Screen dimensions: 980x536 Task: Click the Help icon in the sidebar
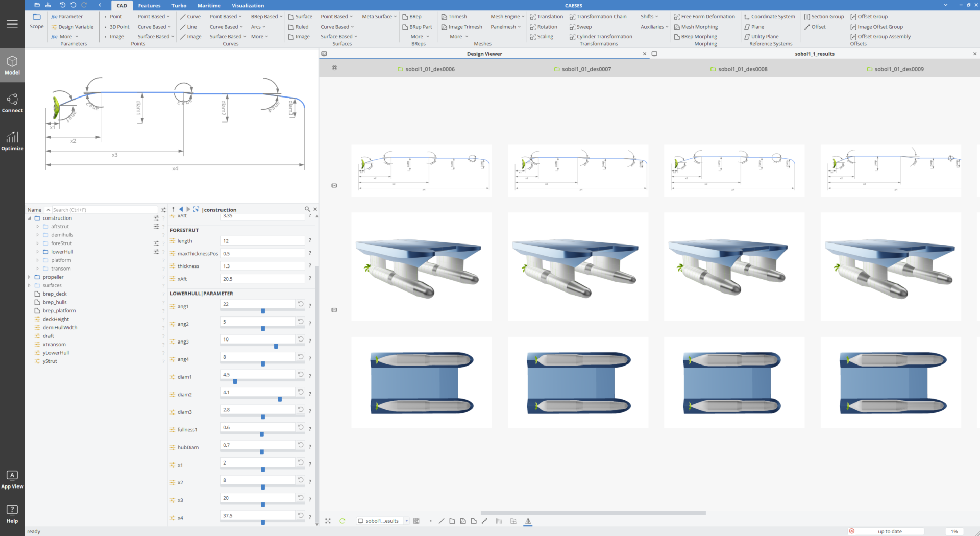12,513
